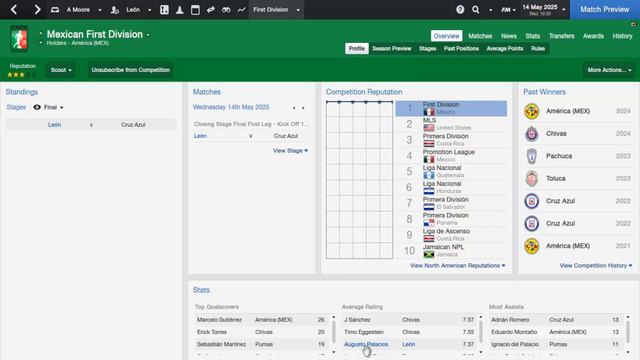Go back with the left arrow

click(x=14, y=9)
